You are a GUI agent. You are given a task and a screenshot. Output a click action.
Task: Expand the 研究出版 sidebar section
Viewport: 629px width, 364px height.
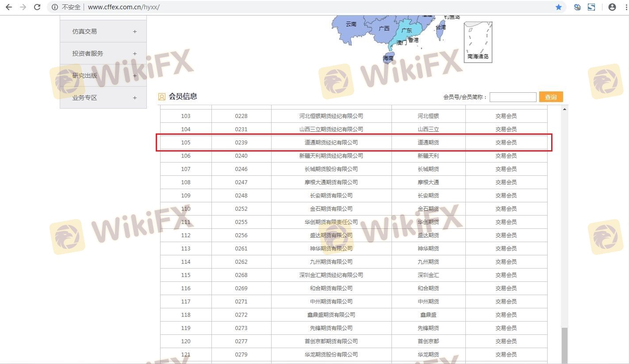[x=103, y=76]
